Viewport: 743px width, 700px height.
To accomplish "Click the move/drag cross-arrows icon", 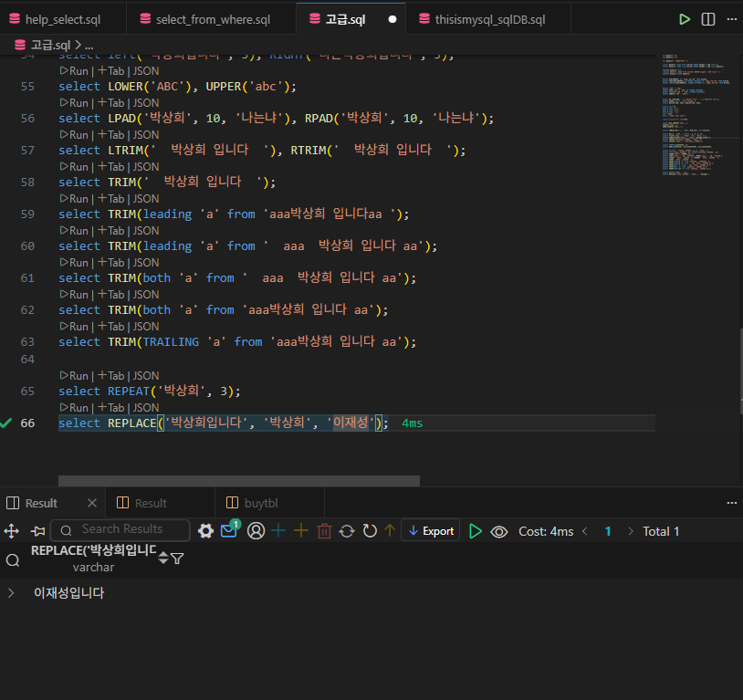I will (11, 531).
